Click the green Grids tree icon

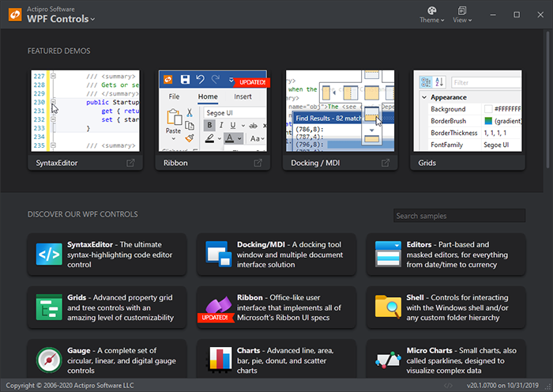(49, 307)
